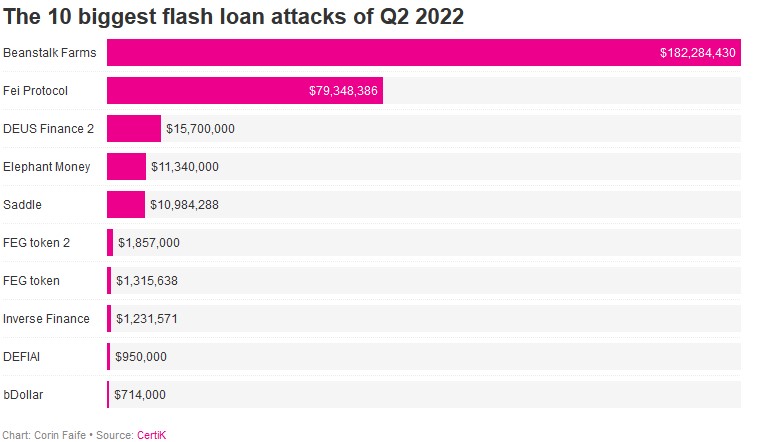Select the $1,315,638 value label

(147, 281)
